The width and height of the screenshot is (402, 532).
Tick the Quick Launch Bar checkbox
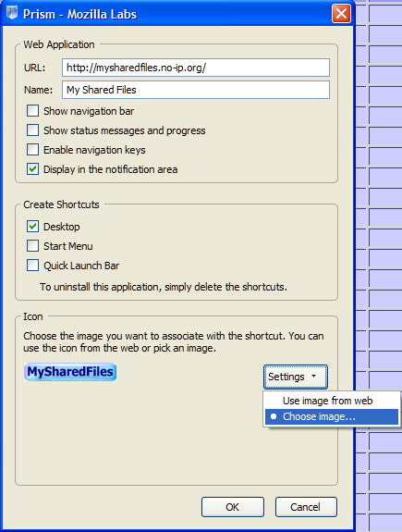tap(33, 265)
